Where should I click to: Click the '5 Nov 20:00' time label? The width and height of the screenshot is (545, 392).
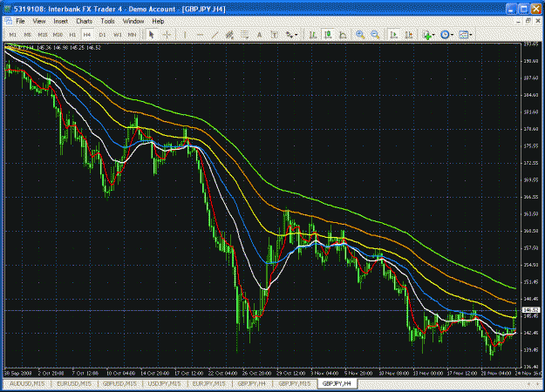(358, 373)
